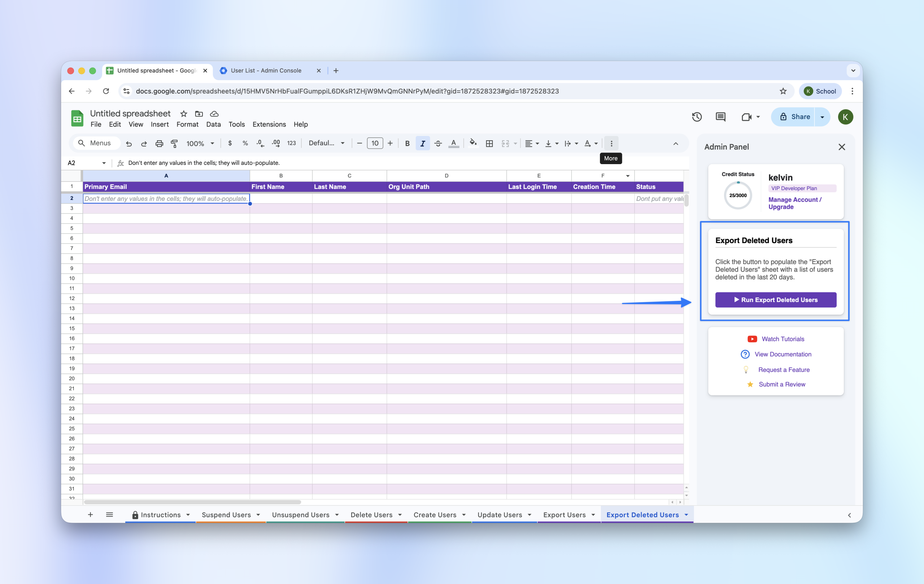Click Run Export Deleted Users button
The image size is (924, 584).
coord(776,300)
